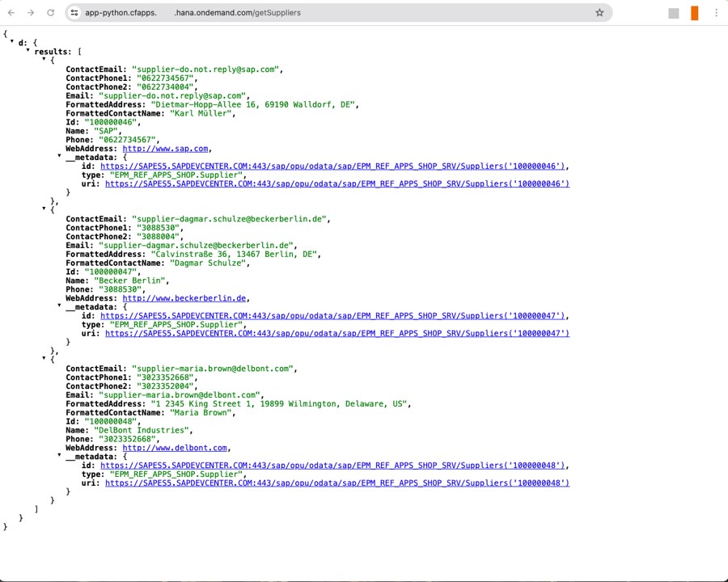Viewport: 728px width, 582px height.
Task: Collapse __metadata of the Becker Berlin supplier
Action: (x=59, y=306)
